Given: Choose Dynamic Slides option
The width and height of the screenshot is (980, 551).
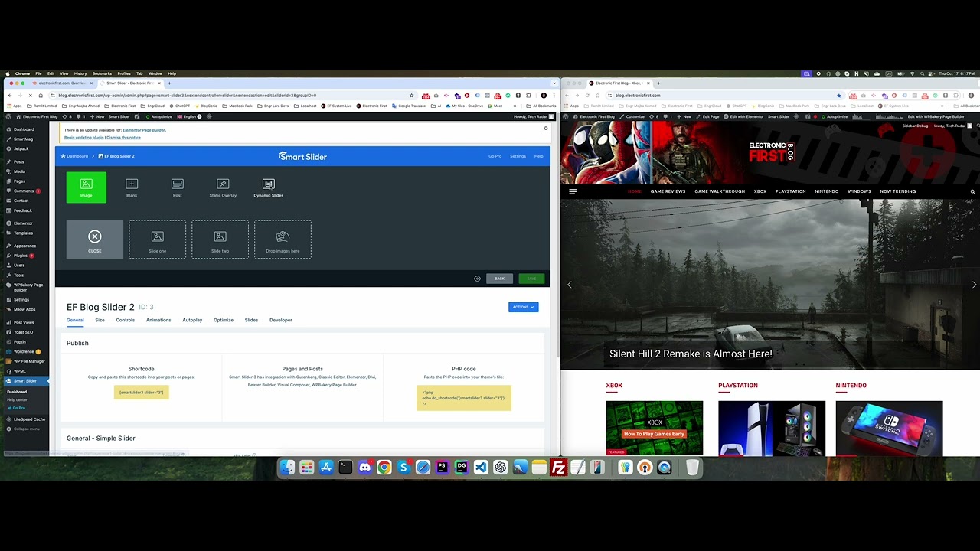Looking at the screenshot, I should coord(268,187).
